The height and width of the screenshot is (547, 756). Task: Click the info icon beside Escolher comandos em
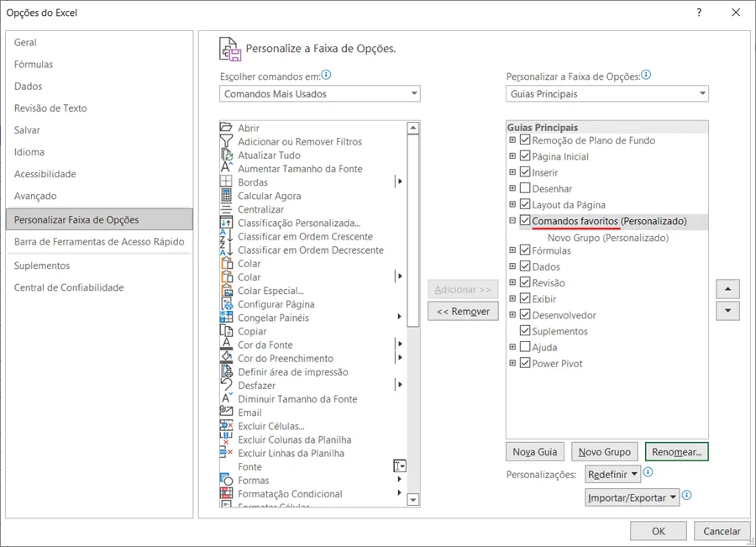pos(327,75)
